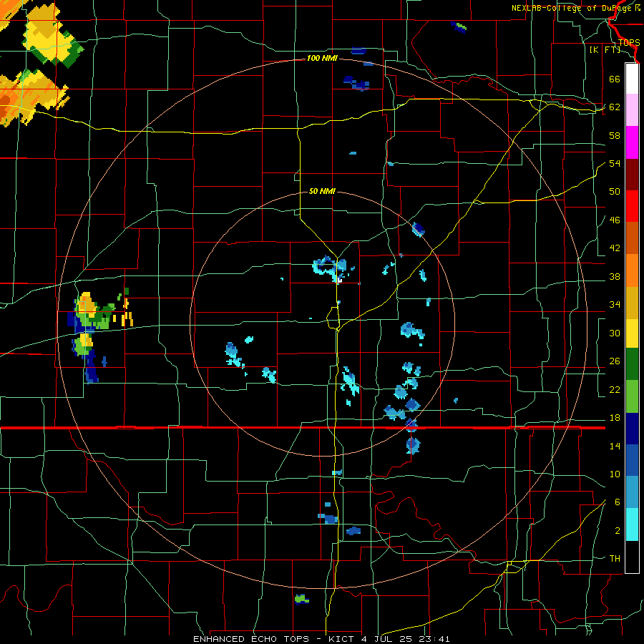The height and width of the screenshot is (644, 644).
Task: Select the cyan swatch near label 2
Action: tap(632, 525)
